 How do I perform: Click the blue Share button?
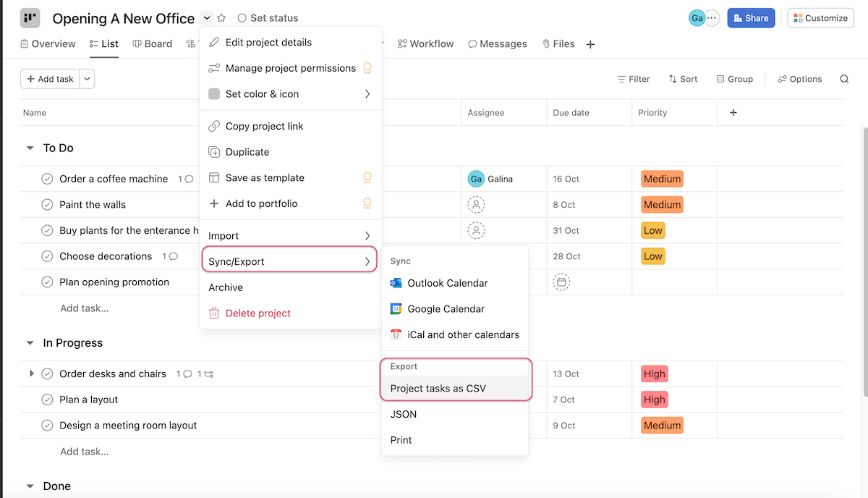tap(751, 17)
